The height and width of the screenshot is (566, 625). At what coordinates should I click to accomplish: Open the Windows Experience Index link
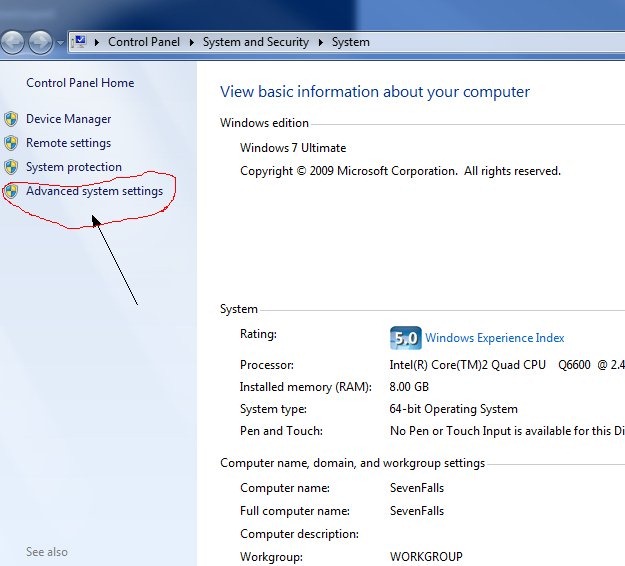(495, 338)
